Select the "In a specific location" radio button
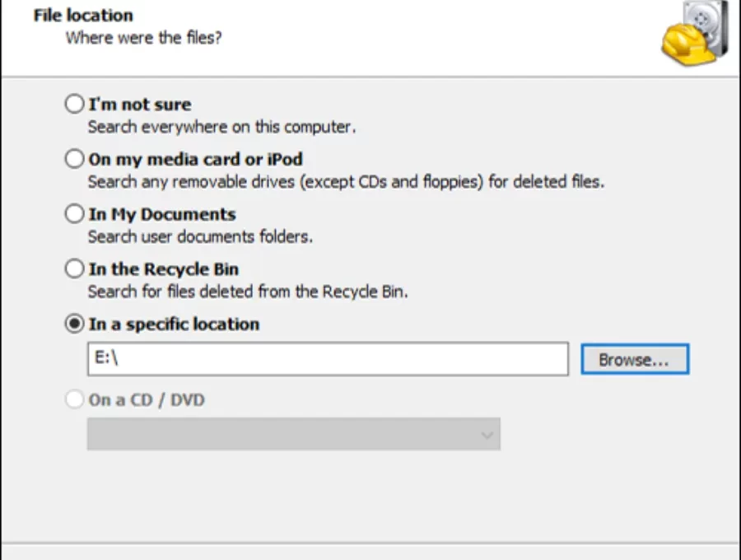Viewport: 741px width, 560px height. coord(74,324)
